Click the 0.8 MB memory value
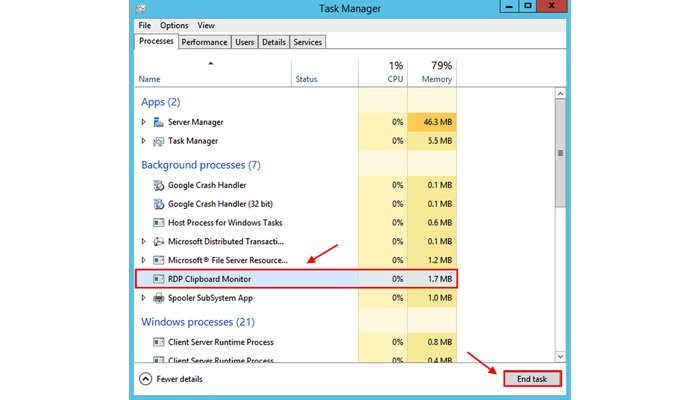Screen dimensions: 700x400 (x=440, y=342)
